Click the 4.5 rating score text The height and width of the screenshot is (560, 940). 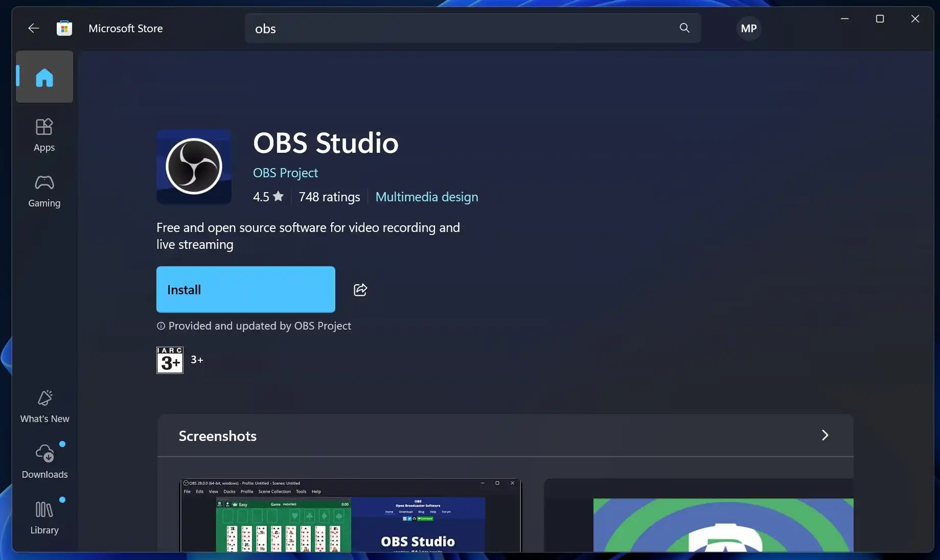[261, 197]
